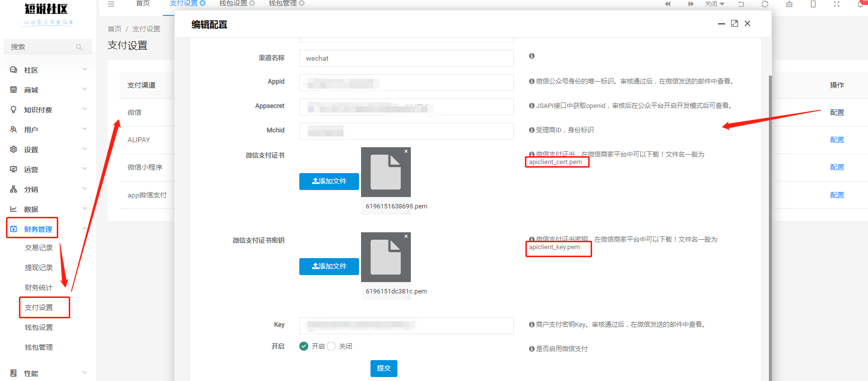The image size is (868, 381).
Task: Click the 设置 gear icon
Action: click(13, 149)
